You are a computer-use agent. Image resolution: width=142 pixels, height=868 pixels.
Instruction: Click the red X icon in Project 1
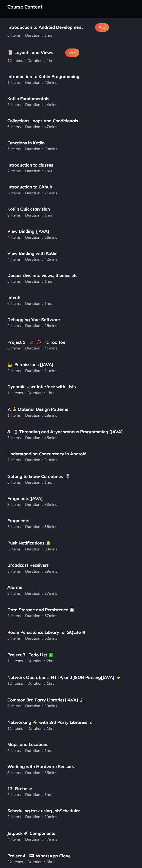click(32, 342)
